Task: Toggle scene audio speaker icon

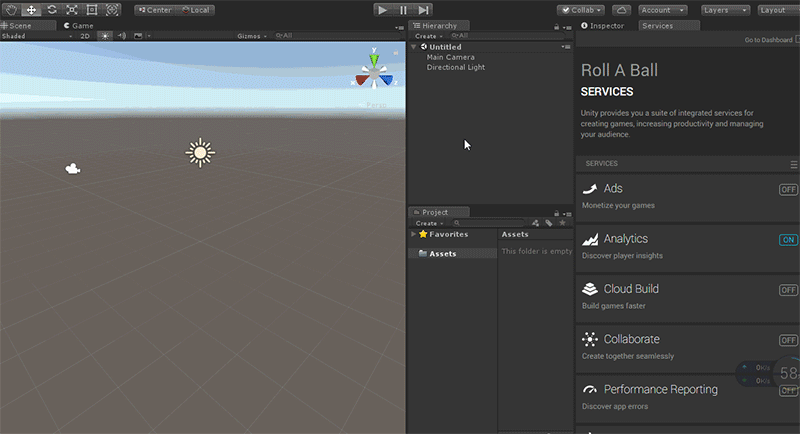Action: tap(121, 36)
